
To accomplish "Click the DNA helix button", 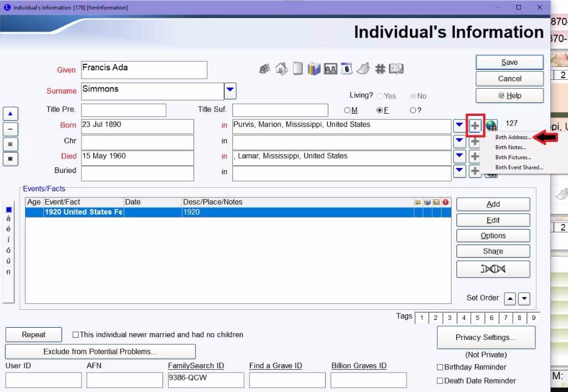I will (493, 269).
